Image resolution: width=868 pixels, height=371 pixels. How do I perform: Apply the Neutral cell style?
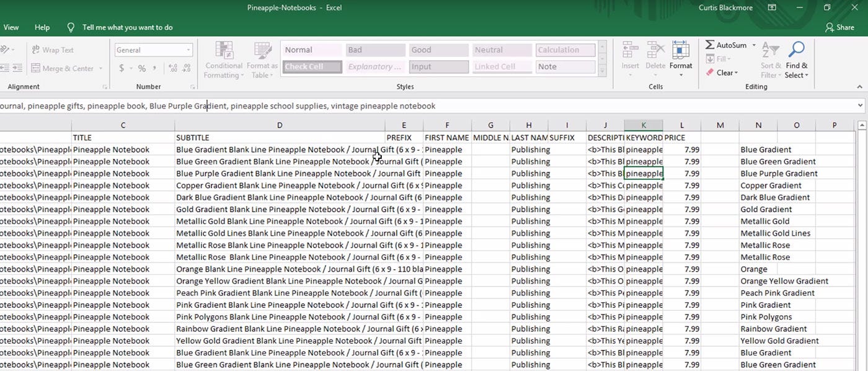click(x=502, y=50)
